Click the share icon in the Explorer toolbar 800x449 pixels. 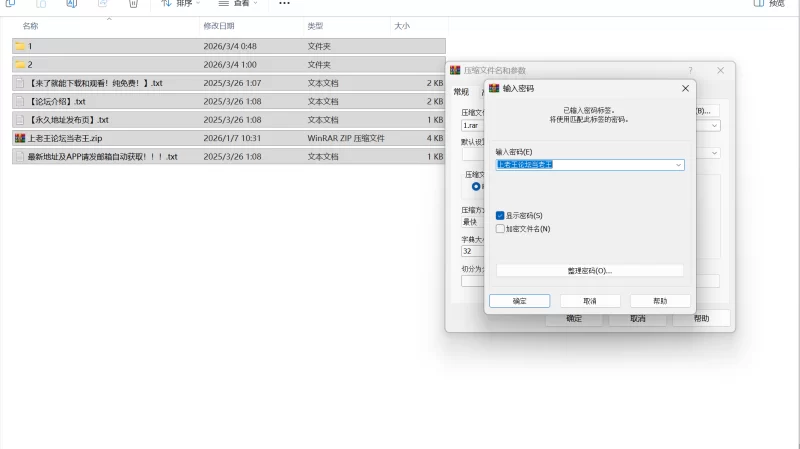pyautogui.click(x=102, y=3)
